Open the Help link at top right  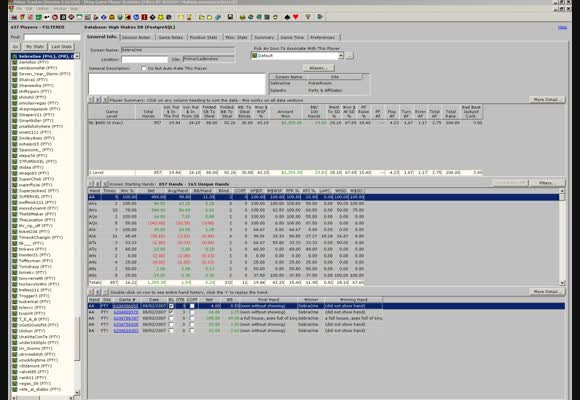562,28
